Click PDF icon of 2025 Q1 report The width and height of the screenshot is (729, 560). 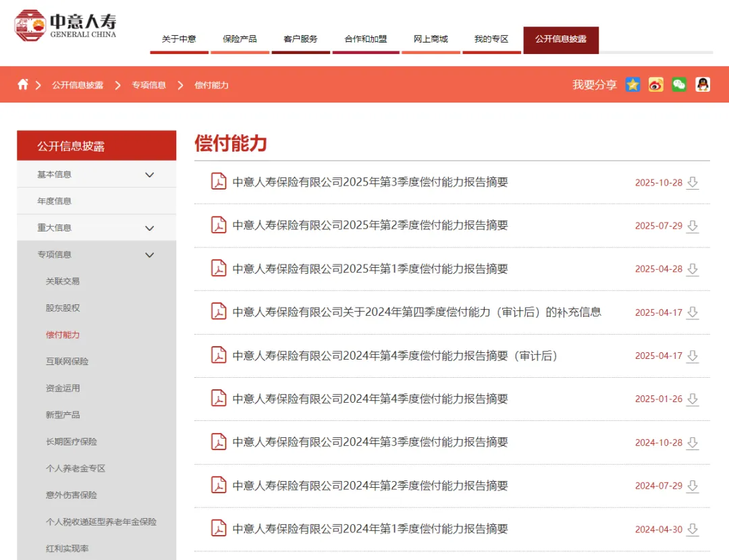(x=219, y=269)
